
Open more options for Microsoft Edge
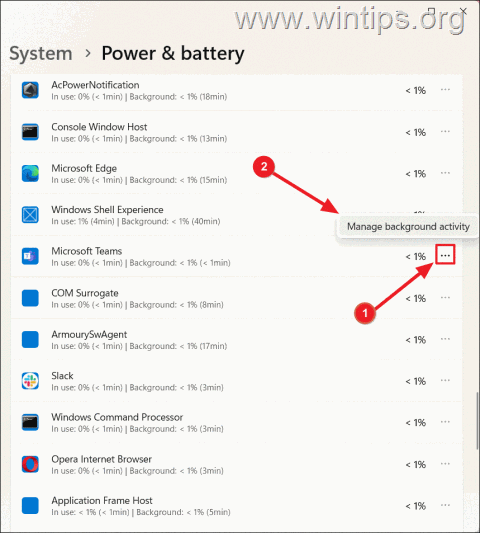click(x=445, y=173)
